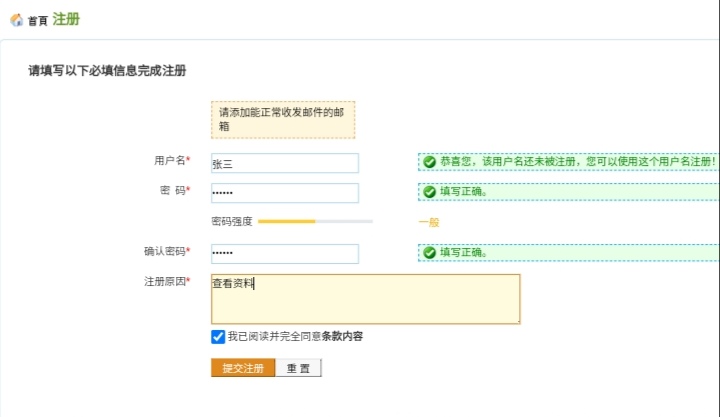Click into the 确认密码 input field
This screenshot has height=417, width=720.
pos(284,253)
